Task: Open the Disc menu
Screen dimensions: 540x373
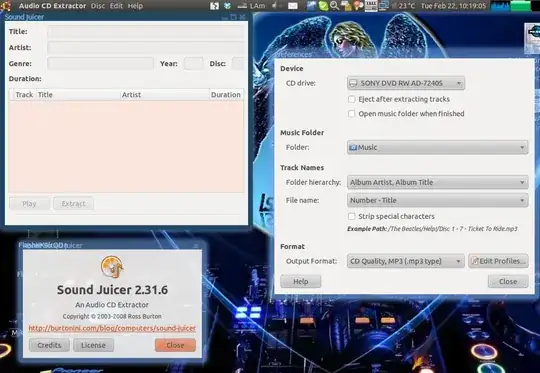Action: (x=98, y=6)
